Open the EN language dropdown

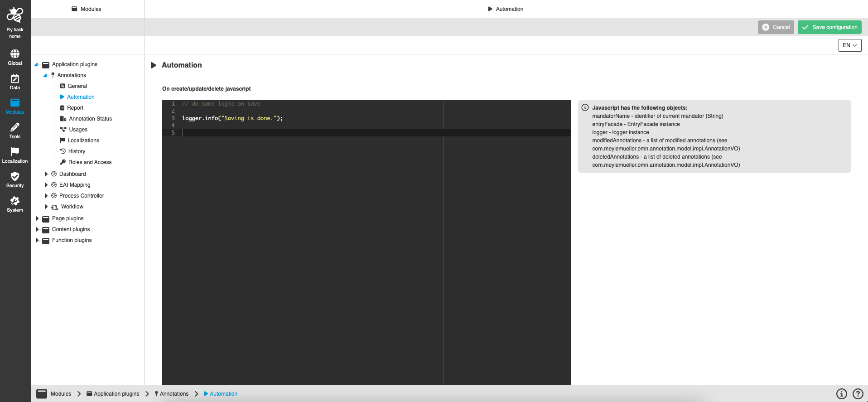850,45
